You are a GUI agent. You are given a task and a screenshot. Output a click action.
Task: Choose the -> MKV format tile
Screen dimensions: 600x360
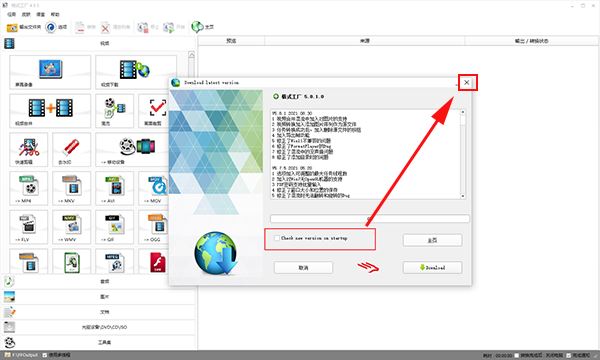(x=72, y=188)
